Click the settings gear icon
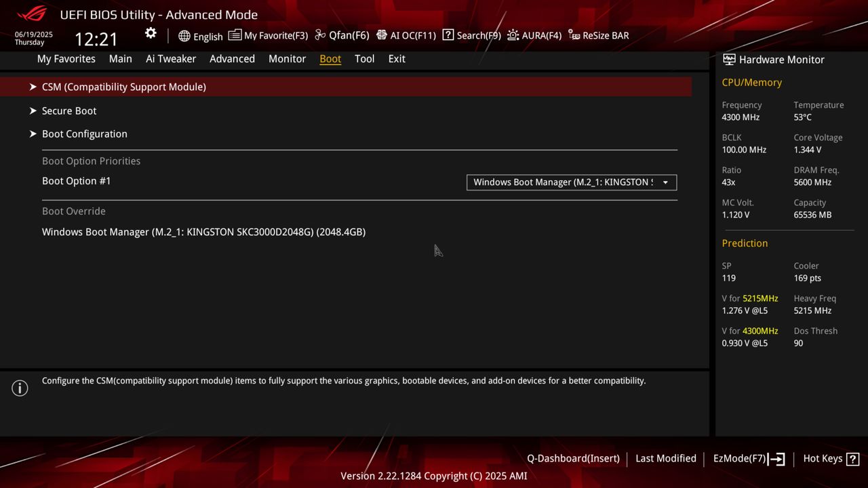 pyautogui.click(x=150, y=32)
